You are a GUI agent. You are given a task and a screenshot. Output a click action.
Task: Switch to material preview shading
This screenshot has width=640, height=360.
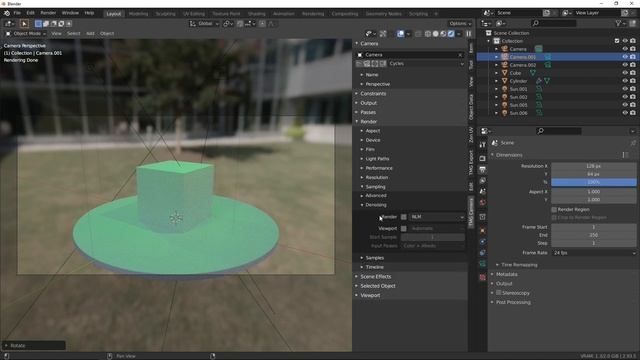443,34
